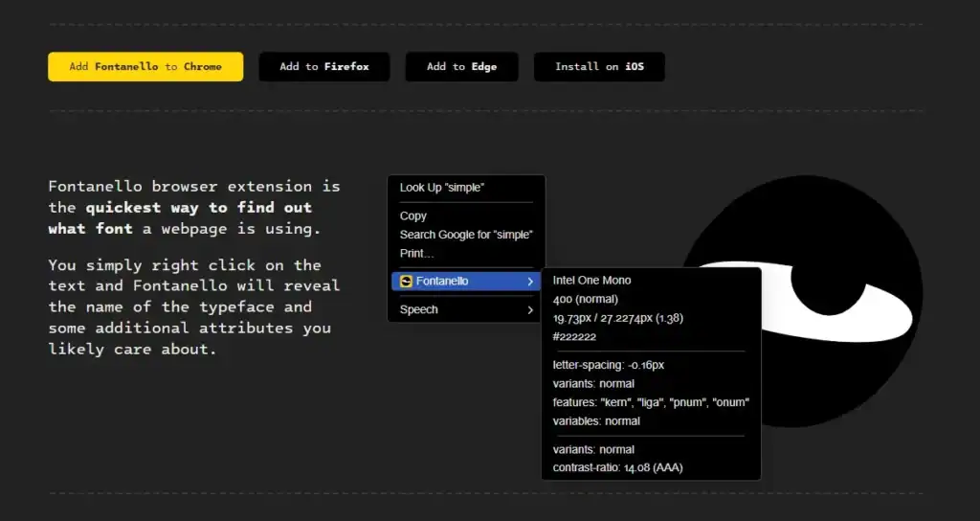This screenshot has height=521, width=980.
Task: Expand the Speech submenu arrow
Action: coord(530,309)
